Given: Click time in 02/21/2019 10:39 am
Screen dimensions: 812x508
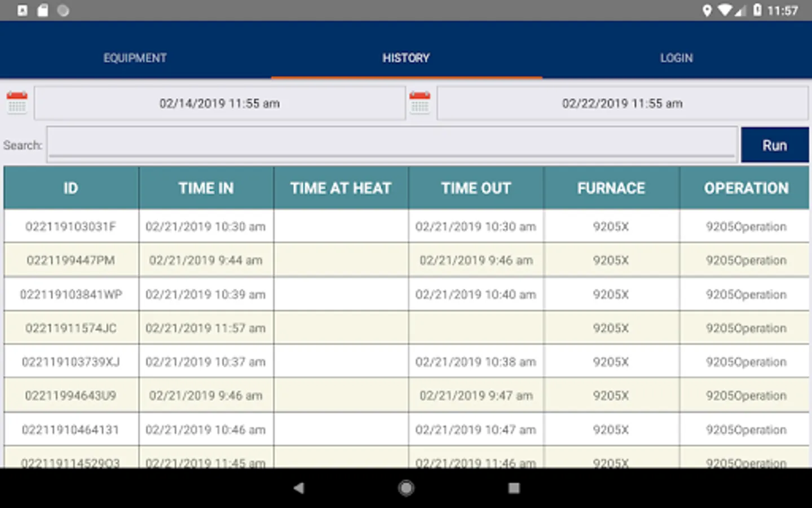Looking at the screenshot, I should (206, 294).
